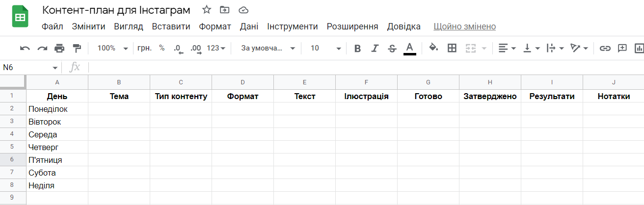Screen dimensions: 644x205
Task: Open the Формат menu
Action: pos(215,26)
